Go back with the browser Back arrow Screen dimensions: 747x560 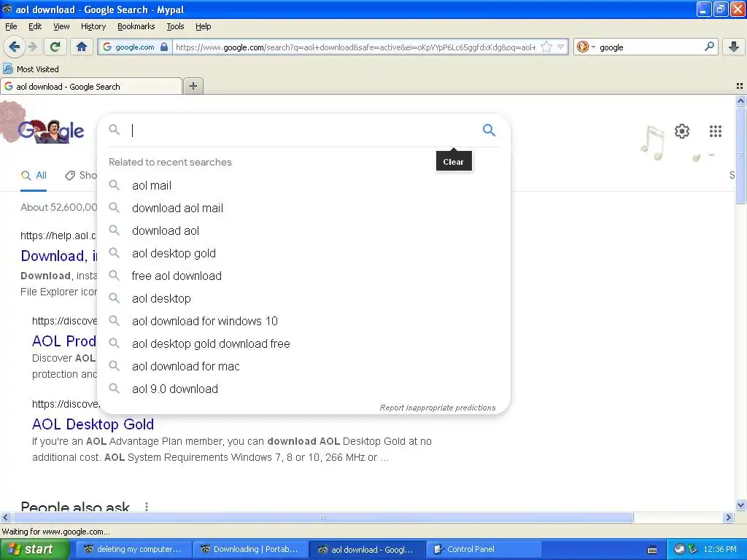[15, 47]
